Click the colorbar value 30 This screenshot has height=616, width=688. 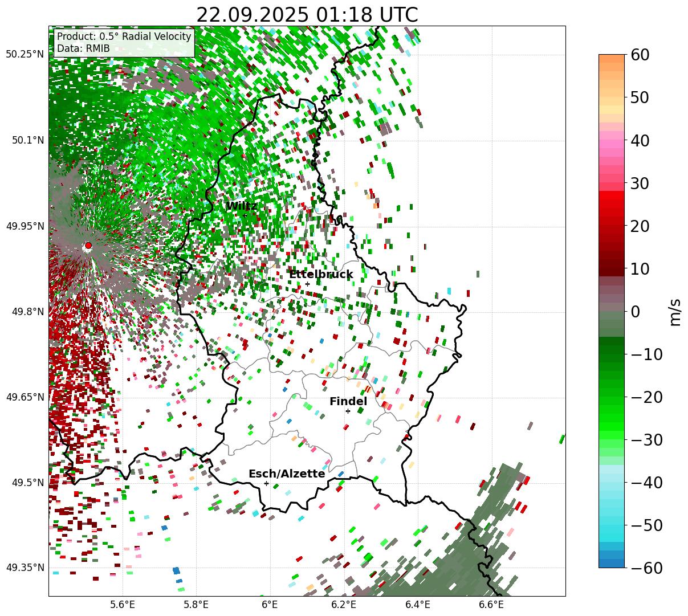641,183
